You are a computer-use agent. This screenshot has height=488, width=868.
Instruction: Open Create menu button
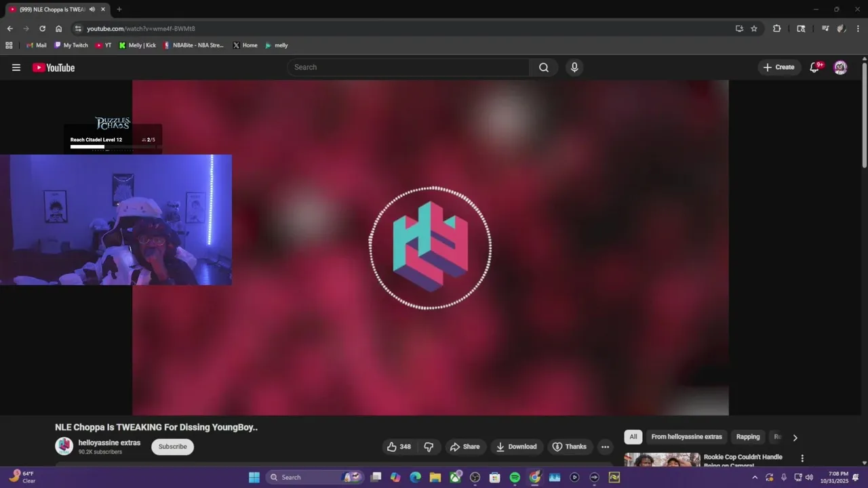click(x=778, y=67)
